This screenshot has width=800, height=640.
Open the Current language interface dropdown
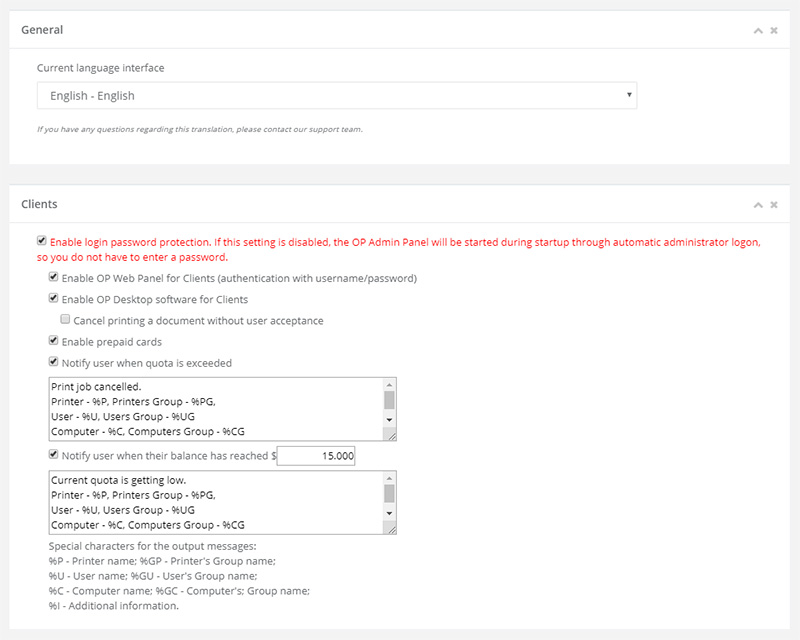coord(336,96)
